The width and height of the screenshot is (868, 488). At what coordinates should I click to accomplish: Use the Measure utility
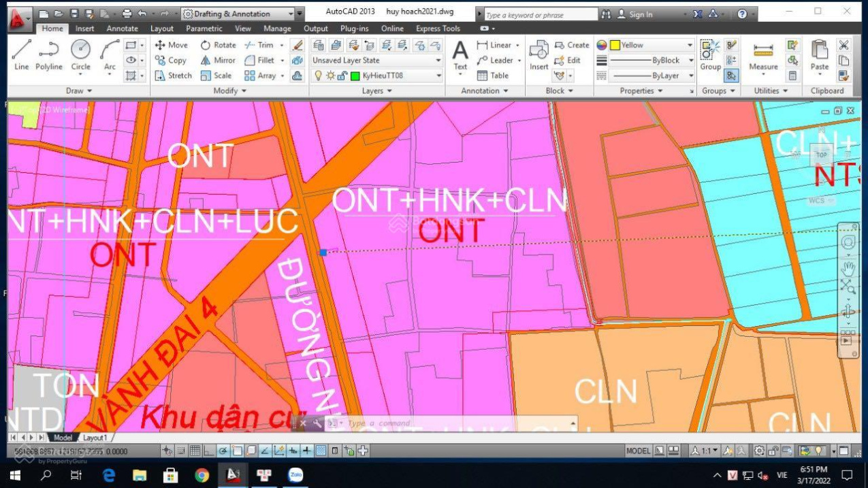point(763,54)
